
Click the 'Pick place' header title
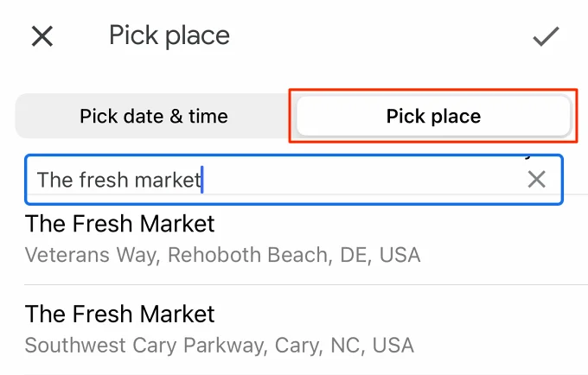point(169,36)
